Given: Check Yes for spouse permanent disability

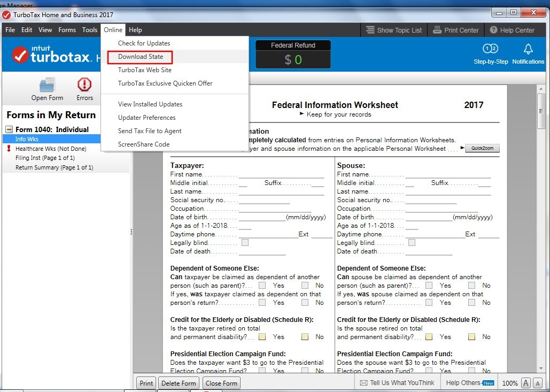Looking at the screenshot, I should coord(429,337).
